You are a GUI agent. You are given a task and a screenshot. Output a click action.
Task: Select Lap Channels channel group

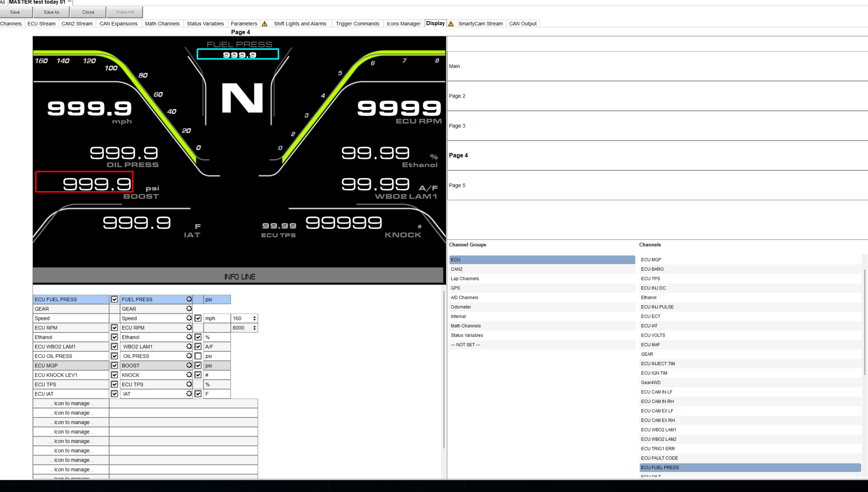coord(465,279)
